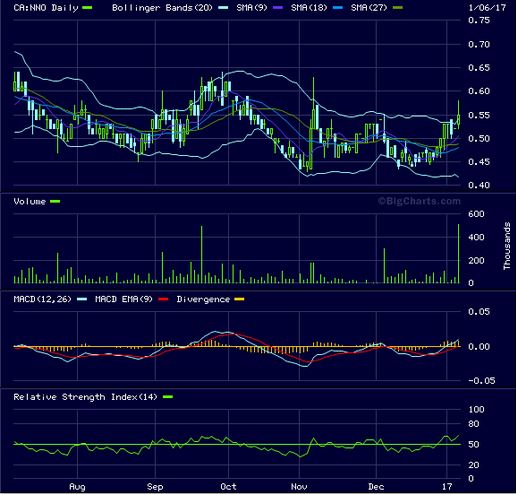Click the 600 volume axis label
Image resolution: width=516 pixels, height=494 pixels.
(476, 214)
